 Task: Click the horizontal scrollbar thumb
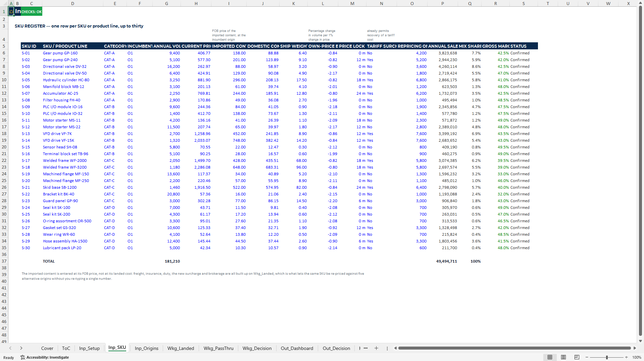[x=514, y=348]
